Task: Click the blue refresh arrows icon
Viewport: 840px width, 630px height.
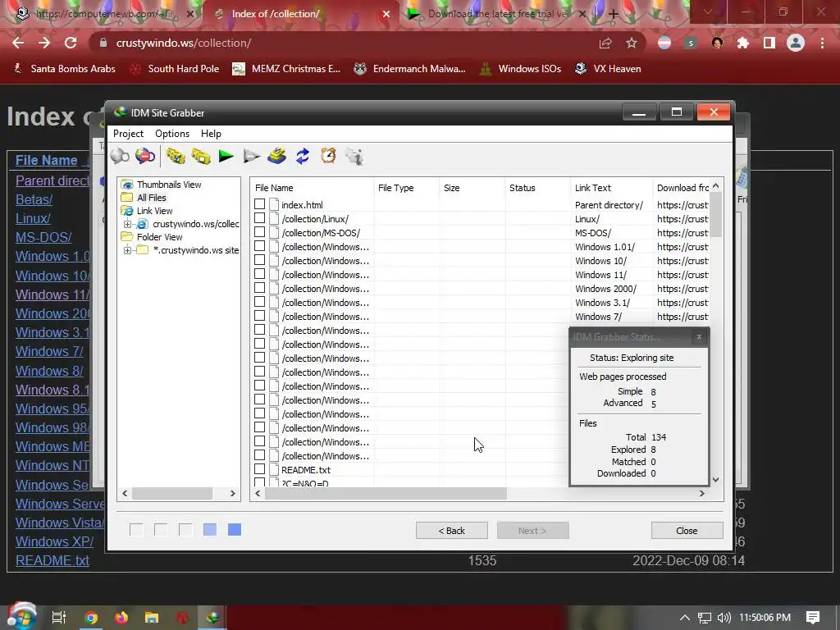Action: (303, 157)
